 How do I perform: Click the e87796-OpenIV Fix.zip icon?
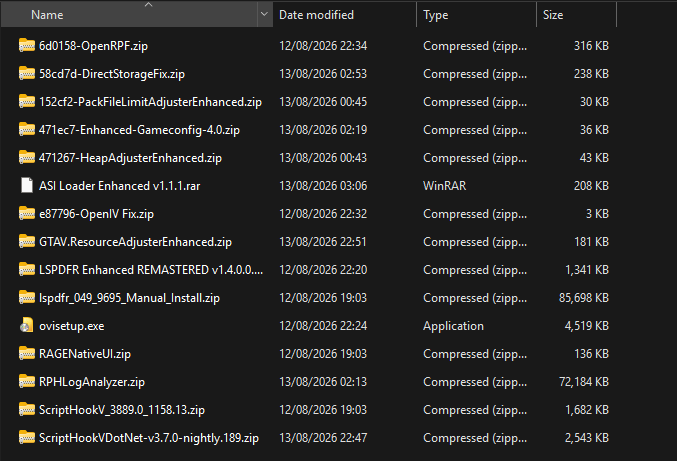27,213
